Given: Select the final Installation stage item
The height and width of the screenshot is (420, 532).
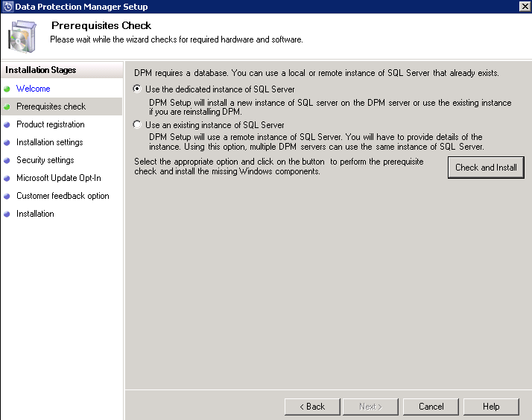Looking at the screenshot, I should [x=35, y=214].
